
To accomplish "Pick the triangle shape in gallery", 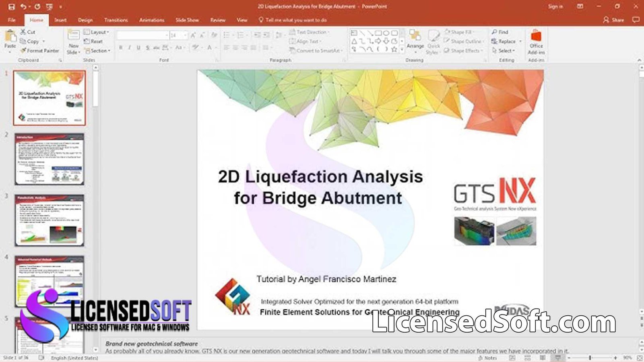I will point(354,41).
